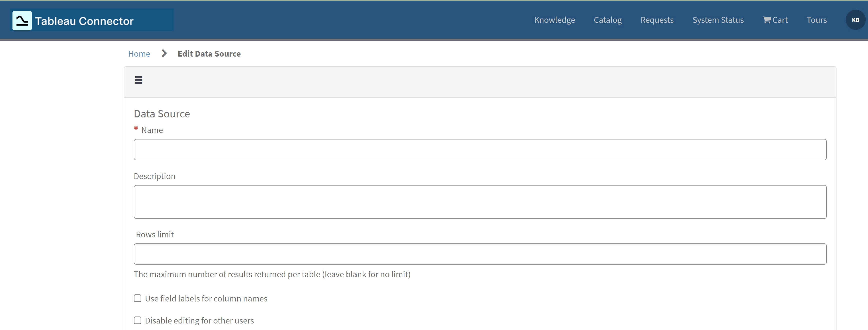This screenshot has height=330, width=868.
Task: Click the Edit Data Source breadcrumb label
Action: tap(209, 53)
